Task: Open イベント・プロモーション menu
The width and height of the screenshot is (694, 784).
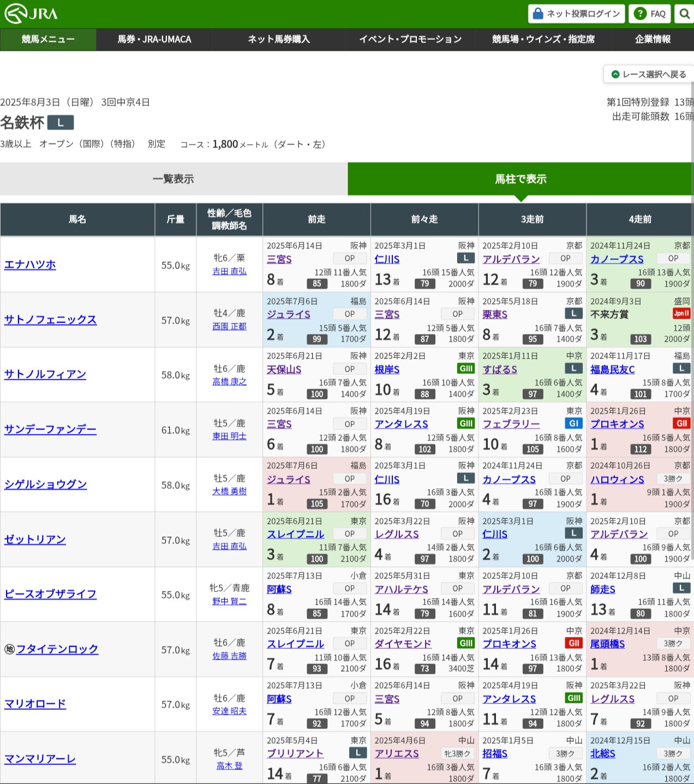Action: point(410,39)
